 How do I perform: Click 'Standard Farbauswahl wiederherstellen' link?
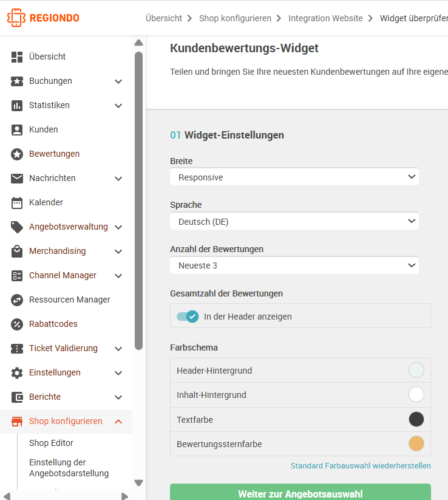(x=361, y=465)
